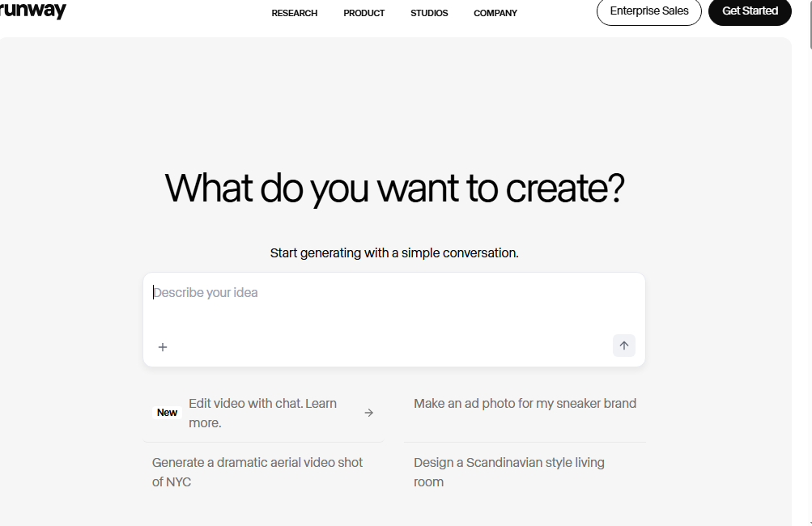Open the Studios menu item

pos(429,13)
